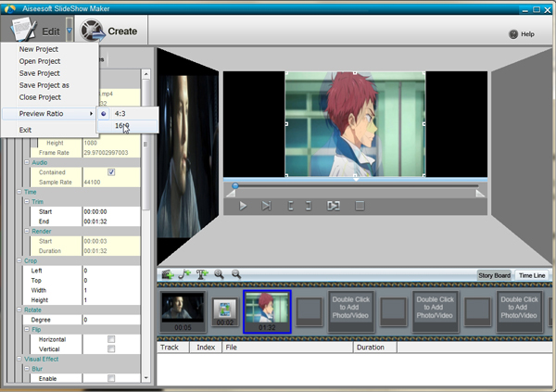Open Help in the top right
This screenshot has height=392, width=556.
522,34
